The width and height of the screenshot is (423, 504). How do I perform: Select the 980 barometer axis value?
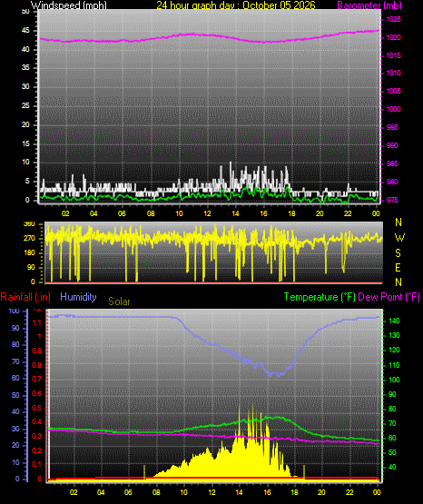[x=392, y=182]
